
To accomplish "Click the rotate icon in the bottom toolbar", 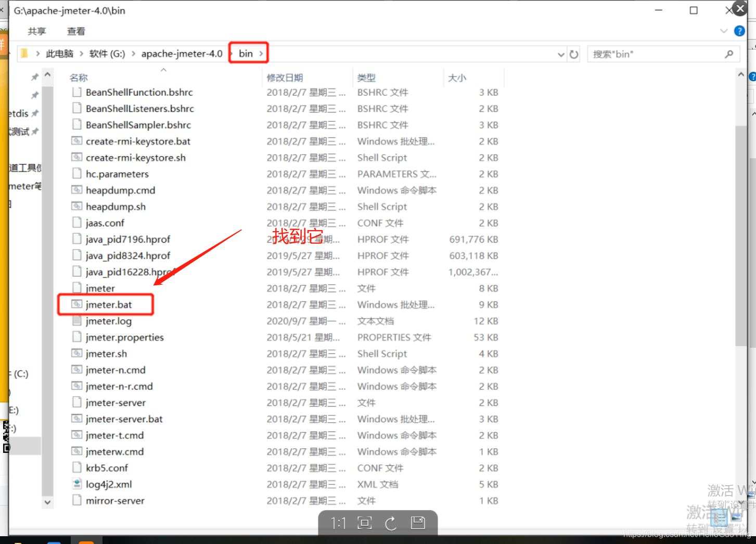I will click(391, 523).
